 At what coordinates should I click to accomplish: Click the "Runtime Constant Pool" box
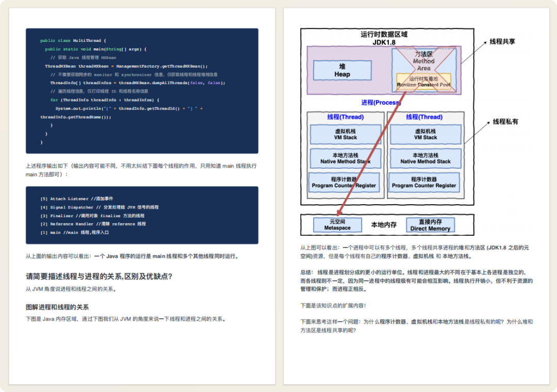(x=423, y=81)
